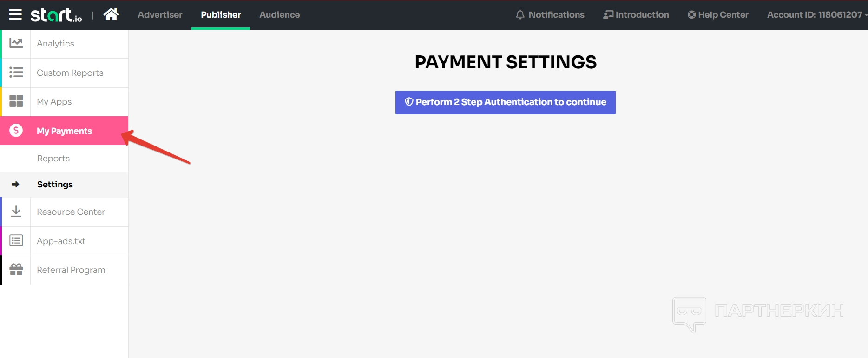Click the start.io logo
Image resolution: width=868 pixels, height=358 pixels.
56,15
